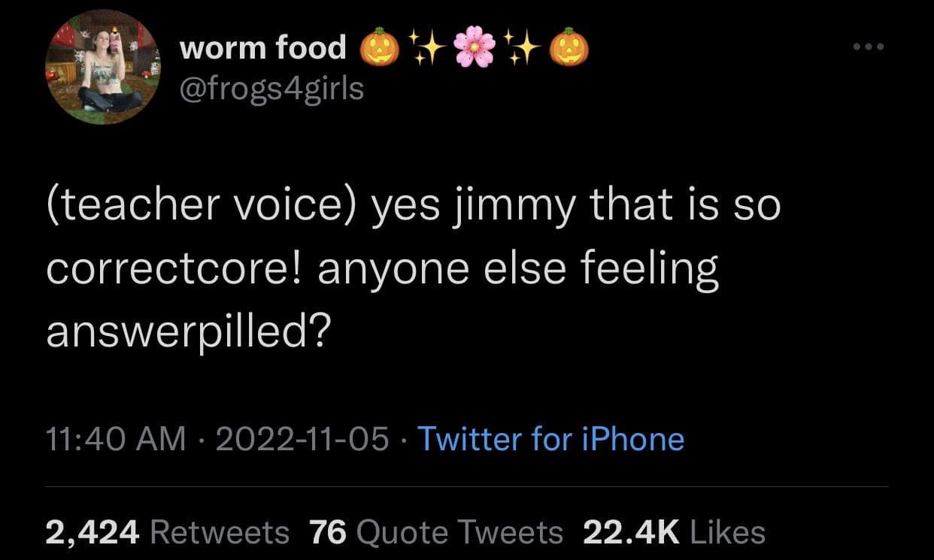View the 22.4K Likes list
Screen dimensions: 934x560
pos(674,532)
